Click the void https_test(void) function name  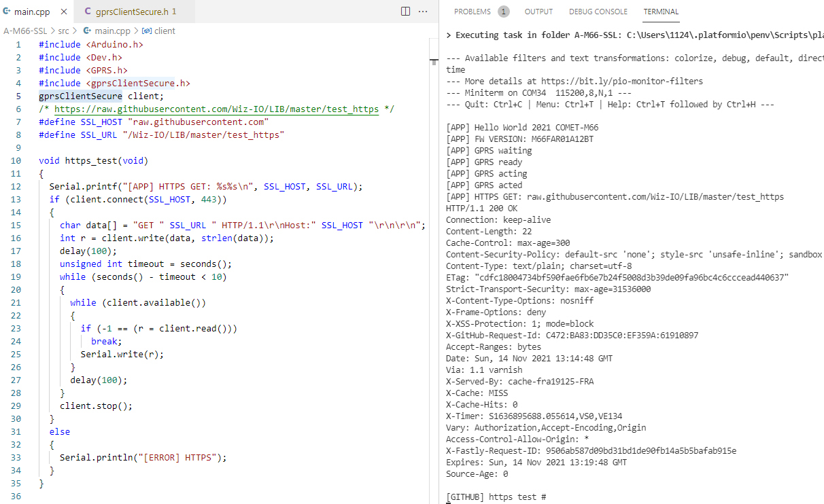tap(91, 160)
